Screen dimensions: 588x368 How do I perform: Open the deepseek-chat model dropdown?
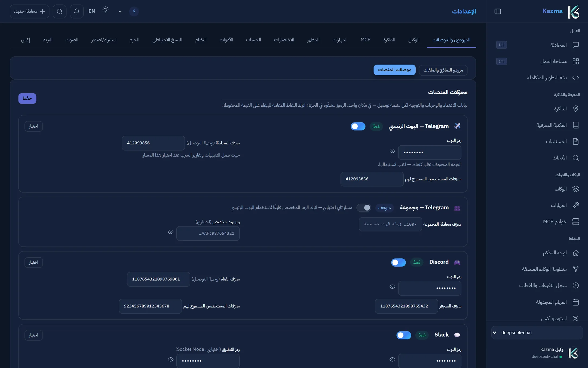click(x=537, y=333)
